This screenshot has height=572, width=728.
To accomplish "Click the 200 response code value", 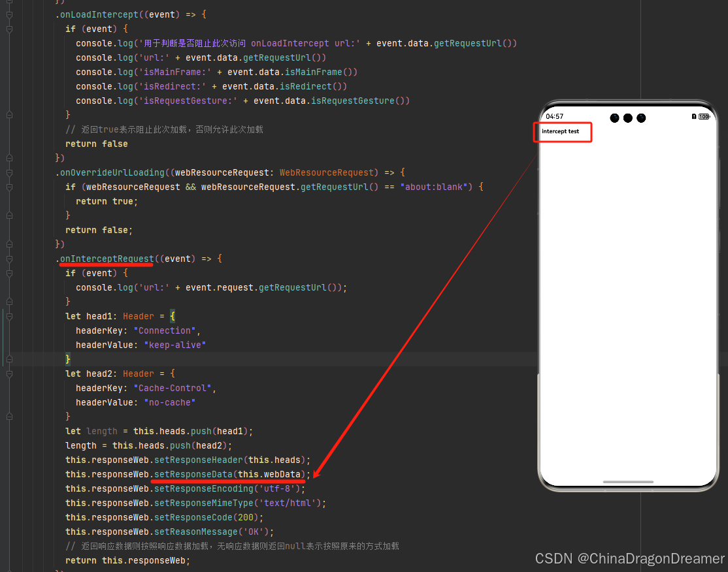I will [246, 518].
